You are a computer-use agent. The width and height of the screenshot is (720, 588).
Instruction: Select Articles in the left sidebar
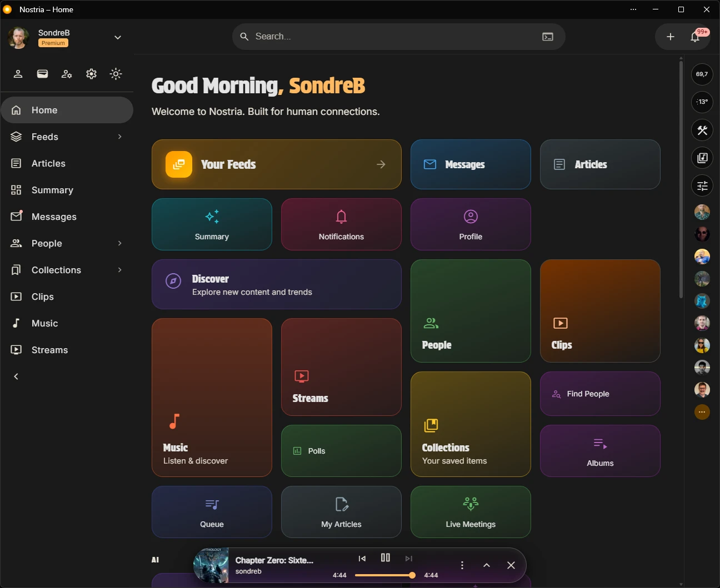48,163
